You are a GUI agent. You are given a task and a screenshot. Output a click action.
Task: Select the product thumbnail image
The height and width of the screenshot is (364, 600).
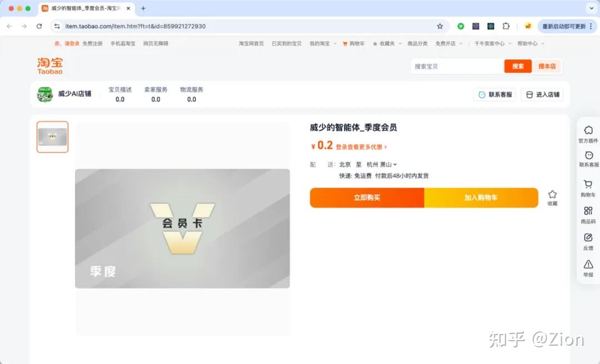click(52, 137)
